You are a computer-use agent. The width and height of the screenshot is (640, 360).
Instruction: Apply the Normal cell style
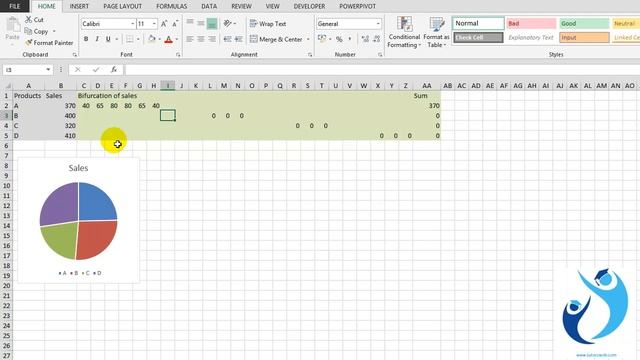point(478,23)
